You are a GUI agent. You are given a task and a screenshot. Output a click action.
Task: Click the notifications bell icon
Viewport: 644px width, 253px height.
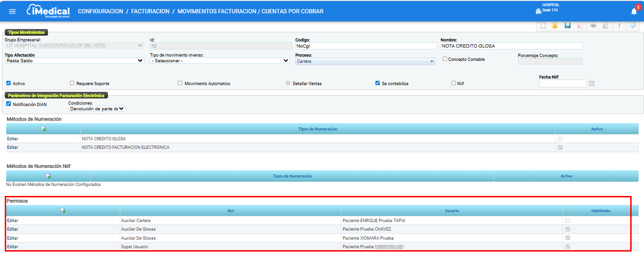(x=634, y=11)
